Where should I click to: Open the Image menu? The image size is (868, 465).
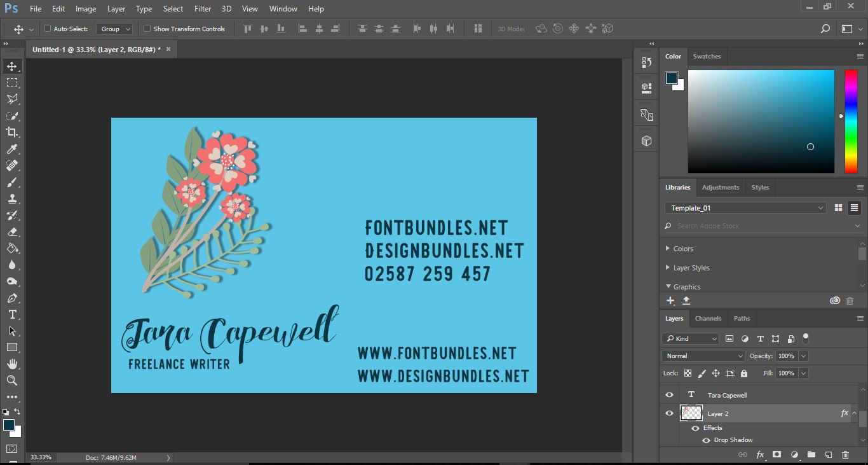coord(86,9)
